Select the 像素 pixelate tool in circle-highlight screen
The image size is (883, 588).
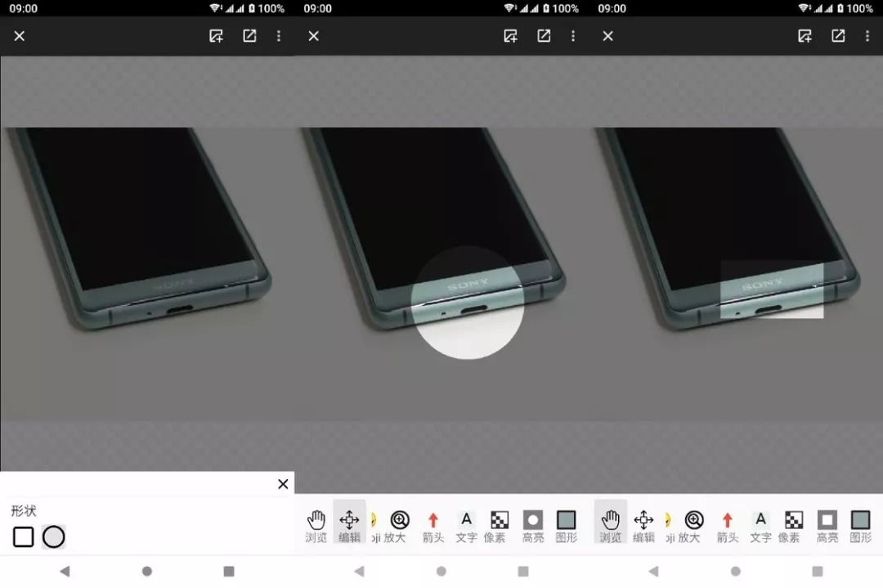pos(499,526)
